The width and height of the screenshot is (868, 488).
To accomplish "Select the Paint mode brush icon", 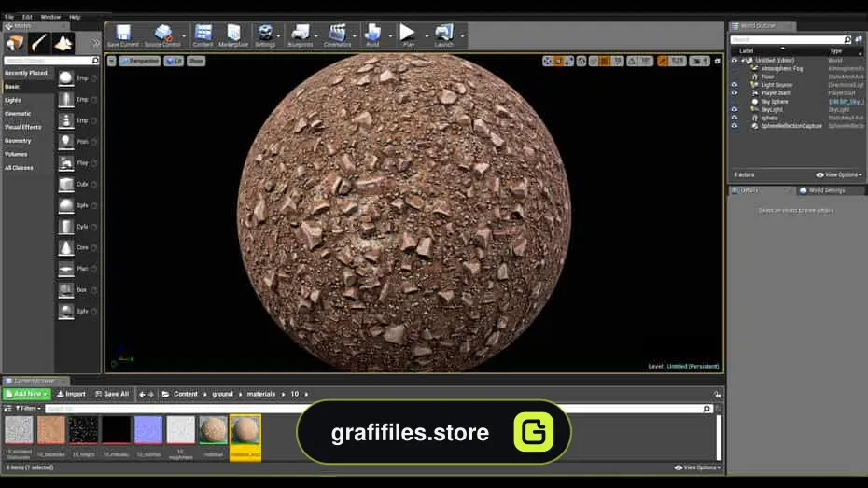I will tap(39, 43).
